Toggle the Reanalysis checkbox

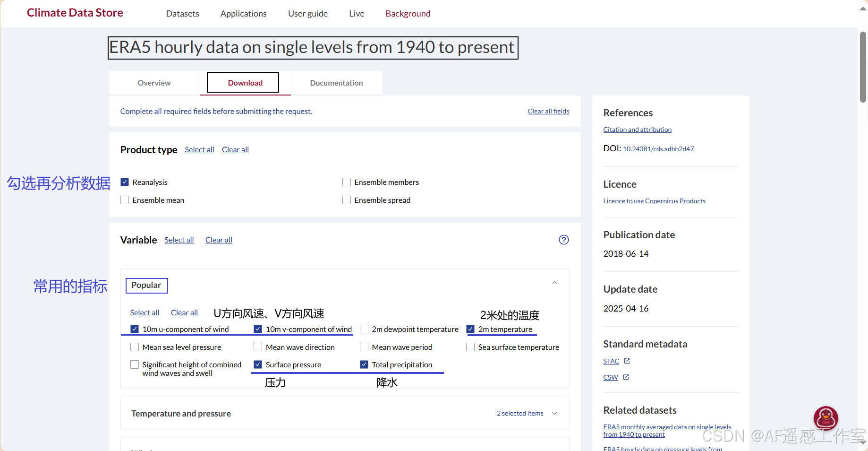click(x=125, y=182)
